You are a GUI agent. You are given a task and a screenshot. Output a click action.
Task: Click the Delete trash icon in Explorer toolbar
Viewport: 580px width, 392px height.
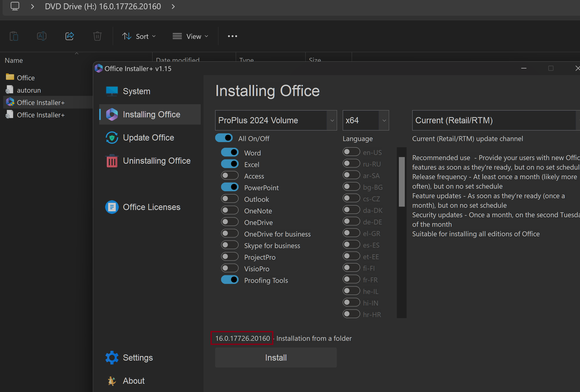pos(97,36)
